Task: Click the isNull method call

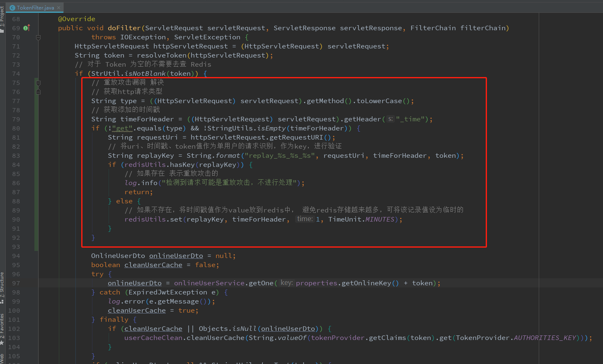Action: 245,329
